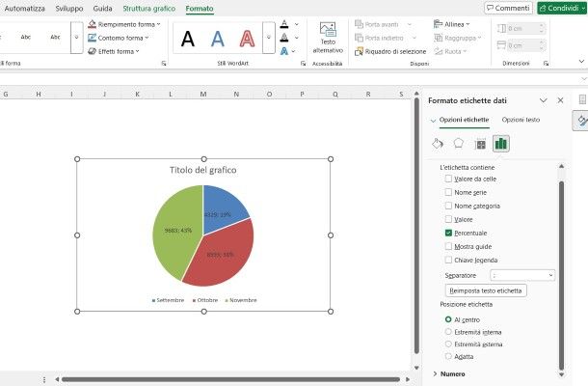Open the Label Options bar chart icon
Viewport: 588px width, 386px height.
pyautogui.click(x=501, y=144)
